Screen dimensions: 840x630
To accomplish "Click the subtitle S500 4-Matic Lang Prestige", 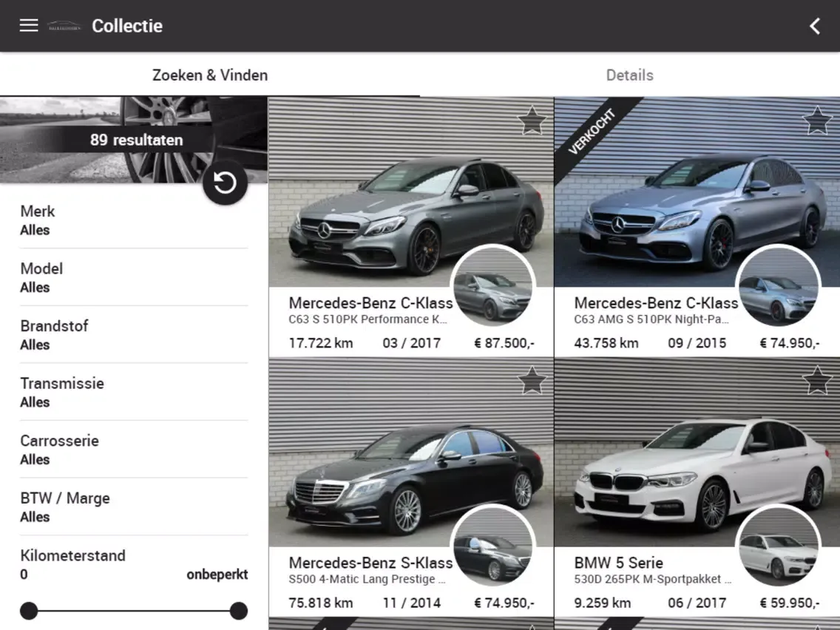I will [x=367, y=579].
